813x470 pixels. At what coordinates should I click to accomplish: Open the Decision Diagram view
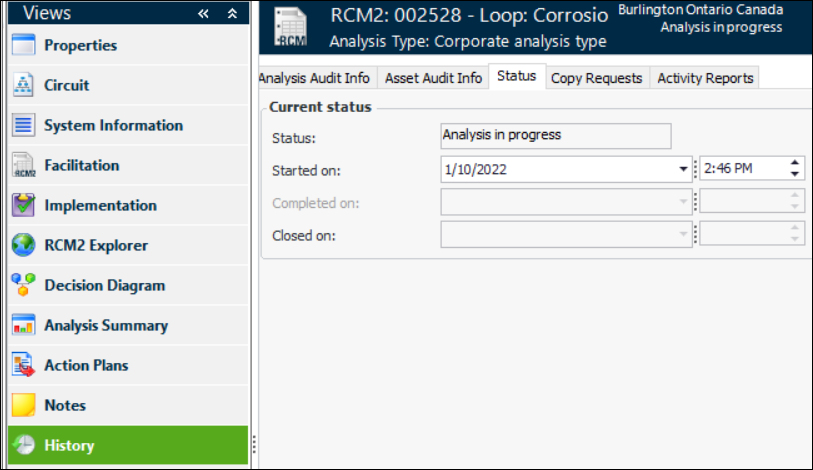click(128, 285)
